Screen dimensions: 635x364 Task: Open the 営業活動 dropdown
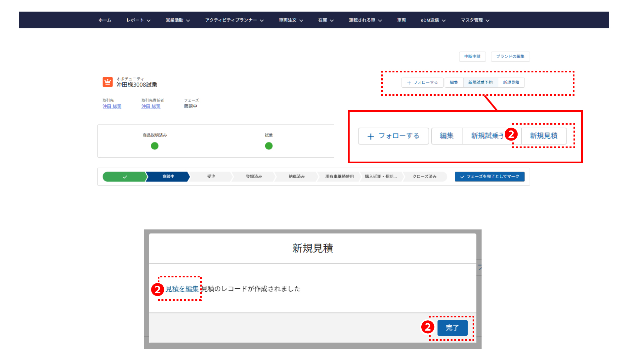coord(178,20)
